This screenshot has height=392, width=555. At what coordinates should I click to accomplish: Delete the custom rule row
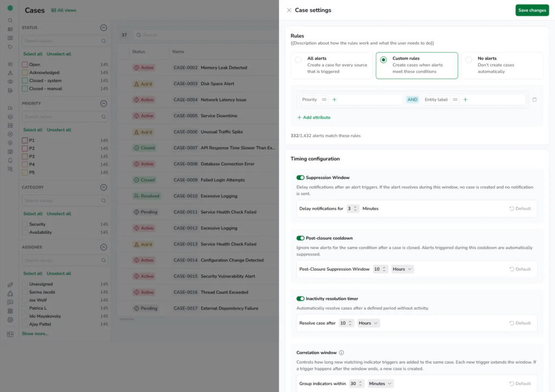tap(534, 100)
